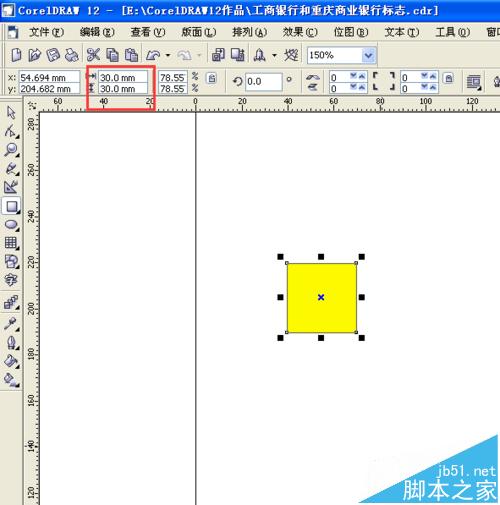
Task: Open the 文本(T) menu
Action: [x=402, y=32]
